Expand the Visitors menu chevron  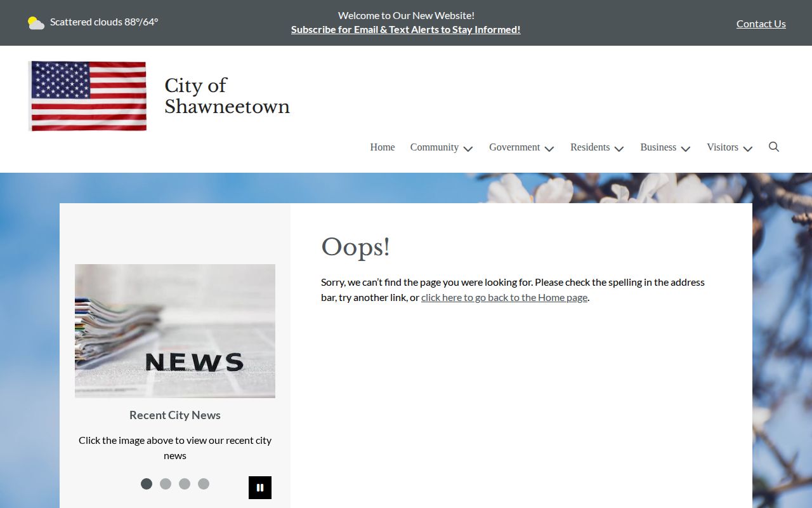[x=748, y=149]
